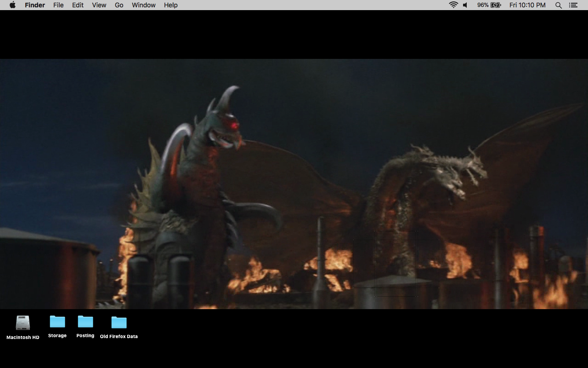Select the Posting folder icon
588x368 pixels.
(85, 322)
